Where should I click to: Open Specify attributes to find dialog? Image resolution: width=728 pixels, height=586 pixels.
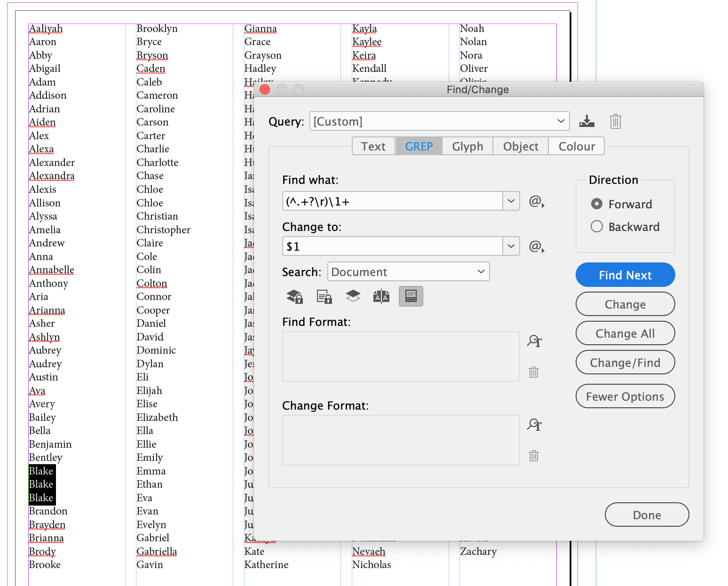[534, 341]
